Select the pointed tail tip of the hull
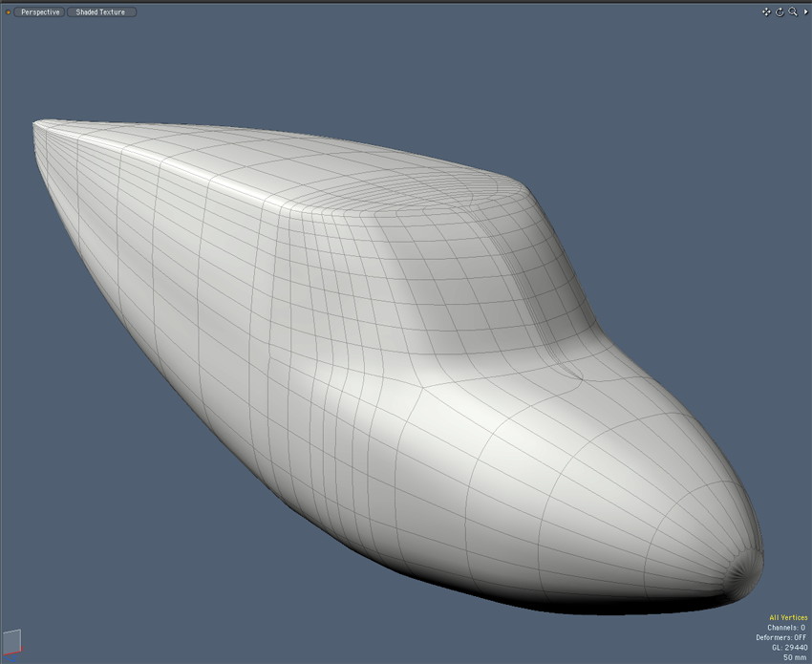The height and width of the screenshot is (664, 812). point(36,122)
